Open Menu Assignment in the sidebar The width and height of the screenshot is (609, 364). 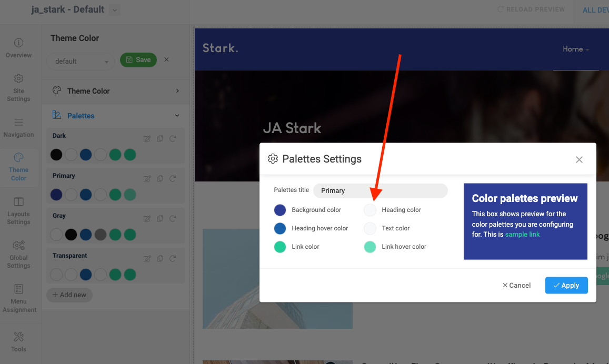(x=18, y=298)
